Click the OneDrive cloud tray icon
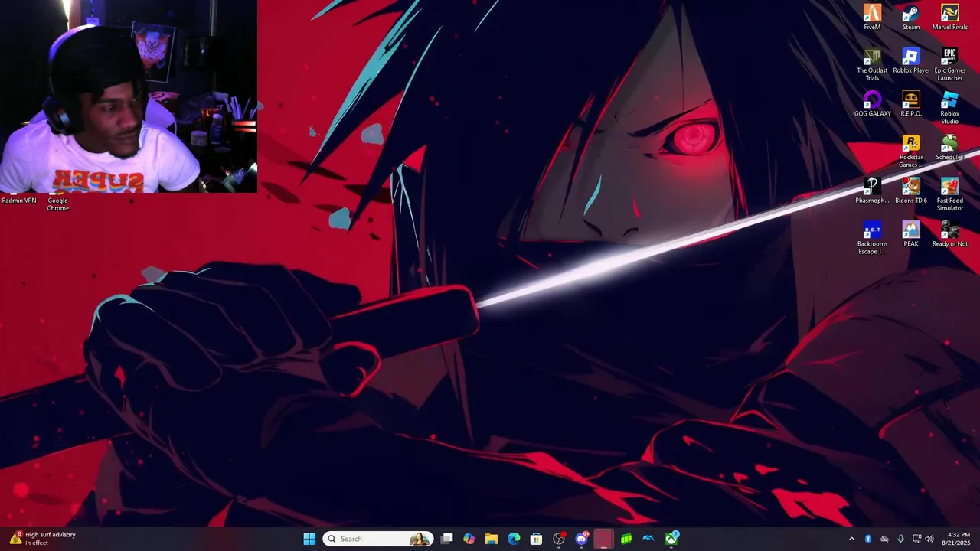The height and width of the screenshot is (551, 980). point(884,539)
